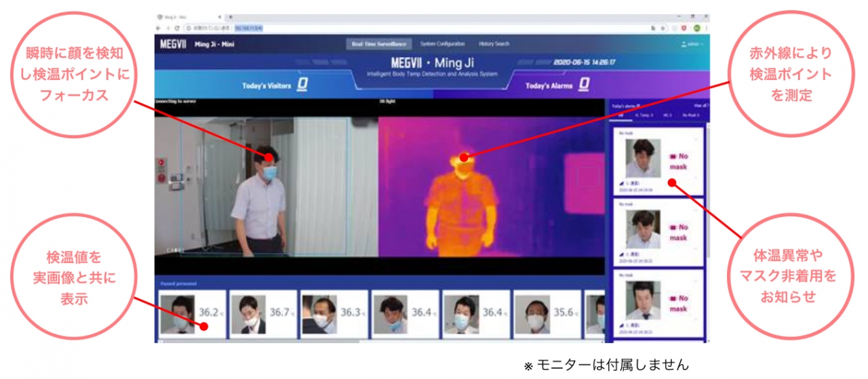This screenshot has height=379, width=868.
Task: Bookmark this page with the star icon
Action: coord(663,28)
